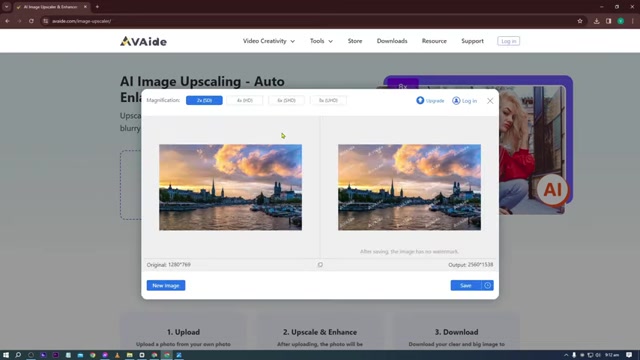Close the AI Image Upscaler tab
The height and width of the screenshot is (360, 640).
[85, 7]
